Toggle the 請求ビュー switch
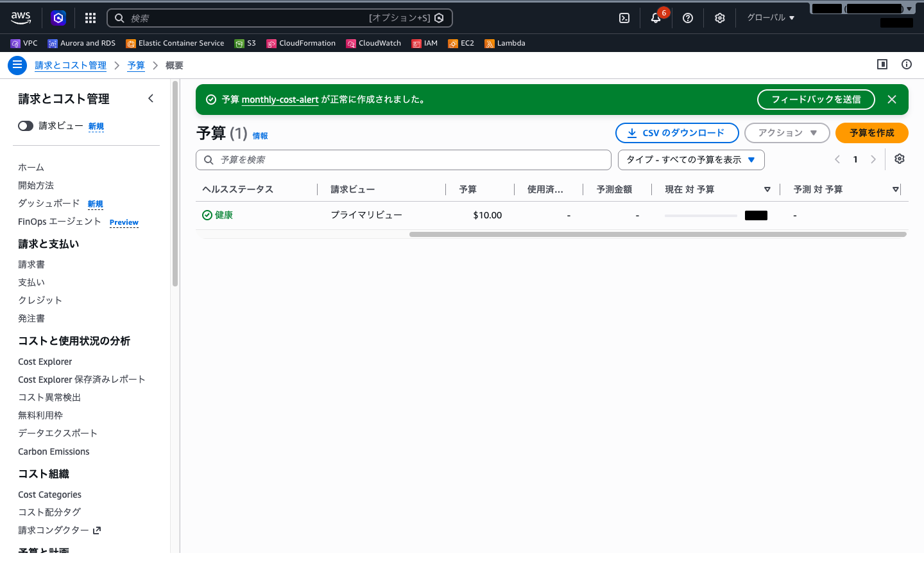 26,126
